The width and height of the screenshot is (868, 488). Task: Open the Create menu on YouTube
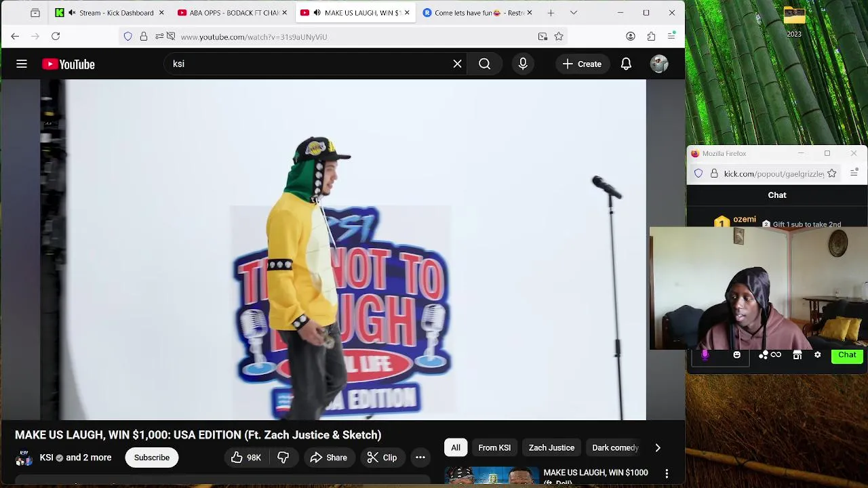(582, 64)
